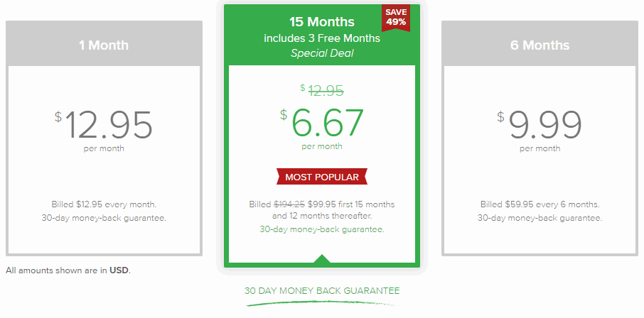This screenshot has height=318, width=644.
Task: Click the SAVE 49% ribbon badge
Action: [x=396, y=18]
